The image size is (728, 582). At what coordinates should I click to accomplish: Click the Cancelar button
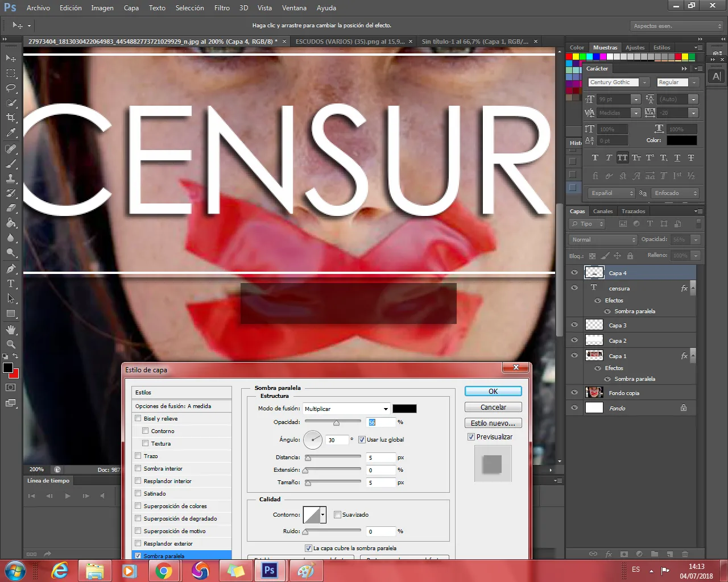(493, 408)
